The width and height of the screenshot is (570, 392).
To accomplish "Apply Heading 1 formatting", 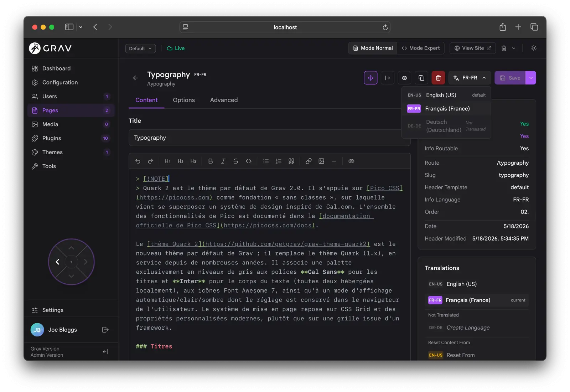I will click(168, 161).
